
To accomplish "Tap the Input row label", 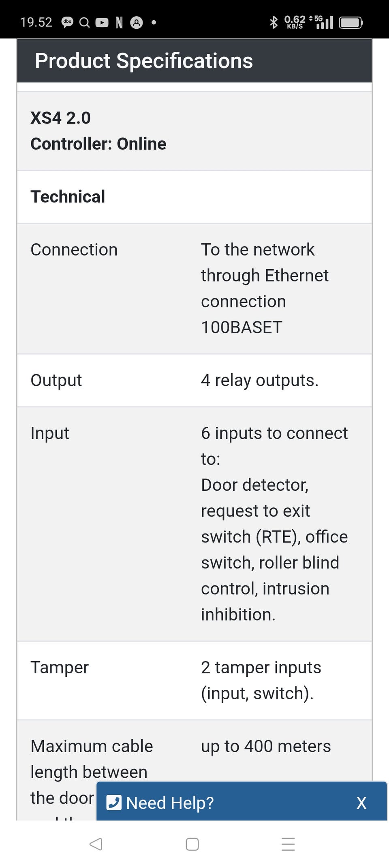I will pyautogui.click(x=50, y=433).
